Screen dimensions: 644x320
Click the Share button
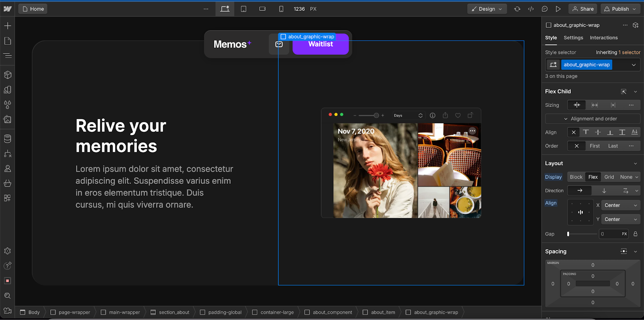click(583, 9)
